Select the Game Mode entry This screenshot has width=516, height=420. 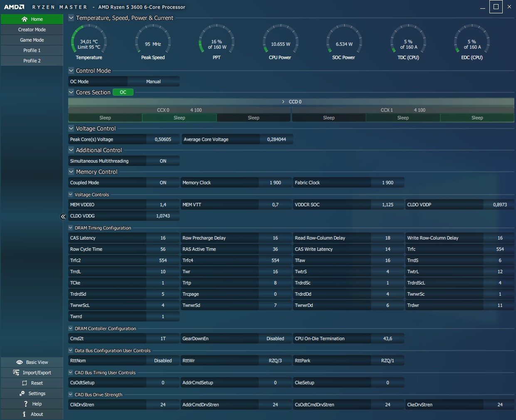click(x=32, y=40)
